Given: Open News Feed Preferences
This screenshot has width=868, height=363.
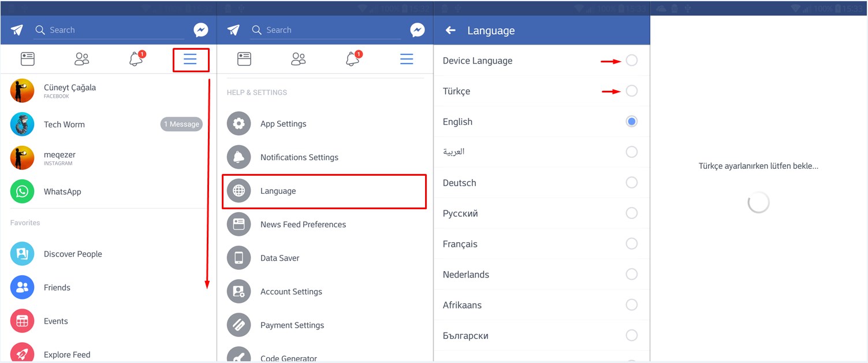Looking at the screenshot, I should [303, 224].
